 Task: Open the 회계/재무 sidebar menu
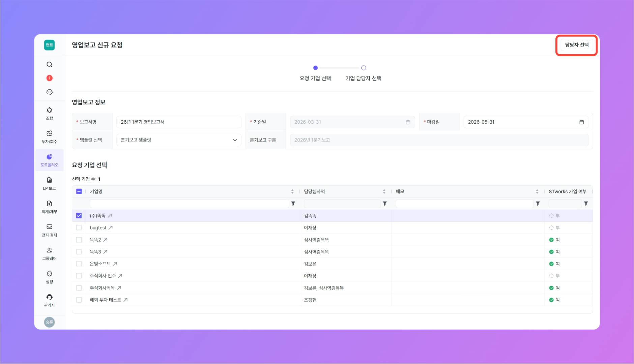click(x=49, y=207)
